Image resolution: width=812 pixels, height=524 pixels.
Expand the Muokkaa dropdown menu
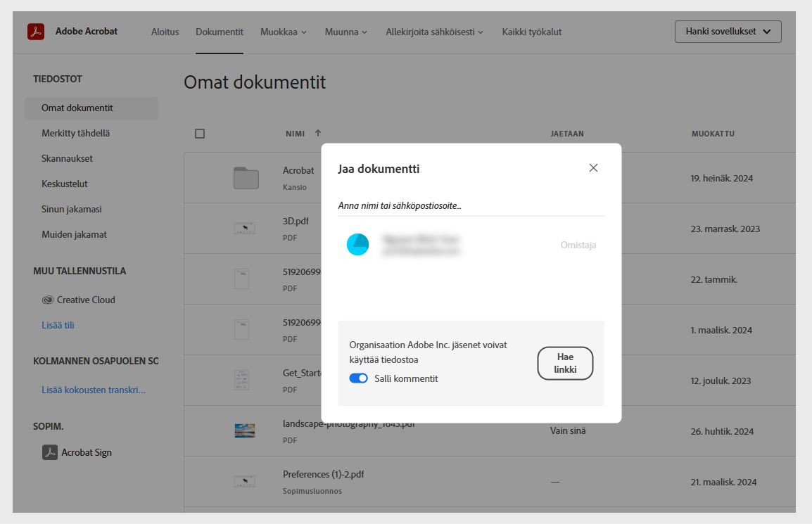tap(284, 32)
